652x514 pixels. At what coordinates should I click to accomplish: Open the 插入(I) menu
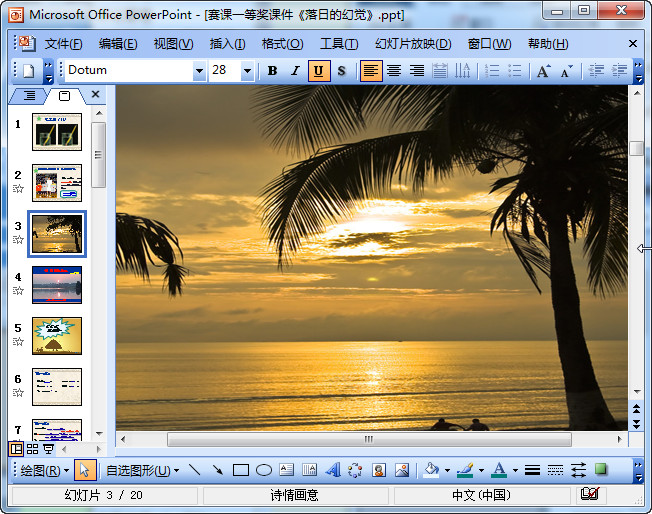[x=227, y=44]
